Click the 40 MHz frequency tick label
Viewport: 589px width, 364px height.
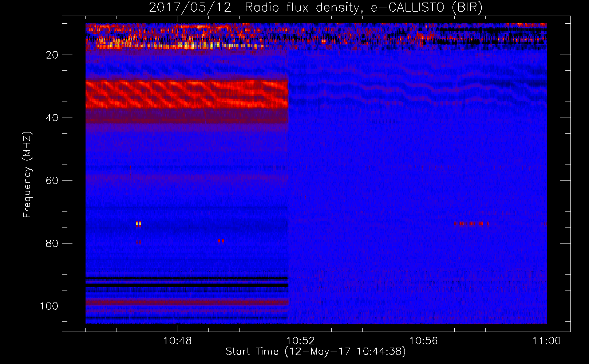pos(52,118)
